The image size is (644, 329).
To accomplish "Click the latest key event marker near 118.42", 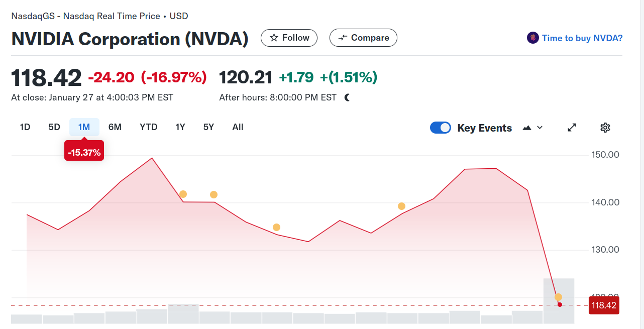I will (558, 297).
